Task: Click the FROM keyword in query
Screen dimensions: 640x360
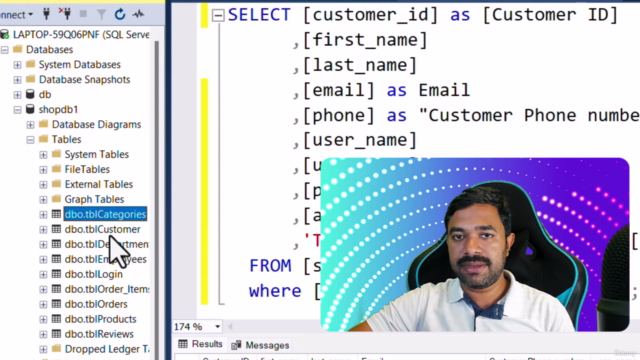Action: coord(270,266)
